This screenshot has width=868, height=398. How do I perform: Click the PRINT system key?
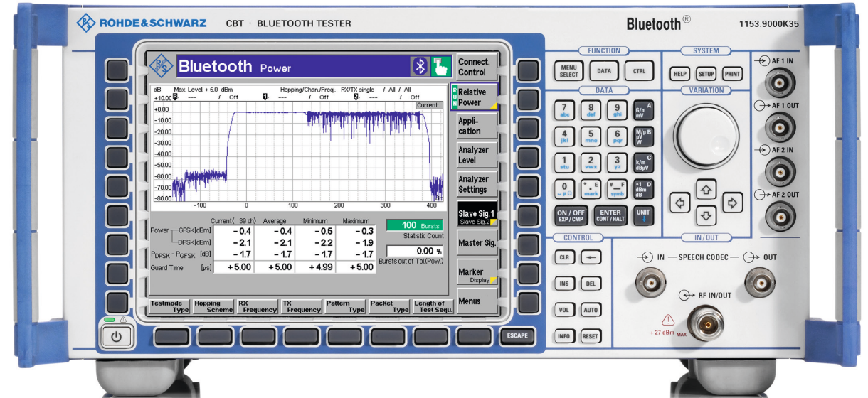(x=731, y=74)
